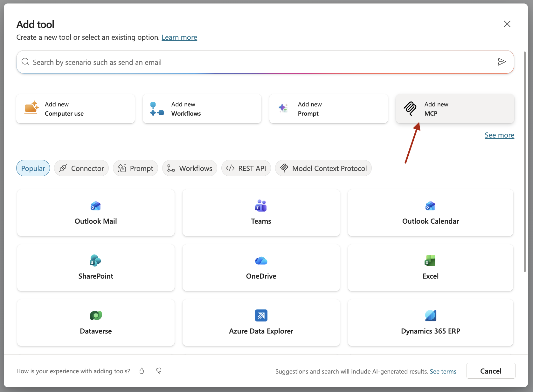
Task: Click the Outlook Mail label
Action: (x=96, y=221)
